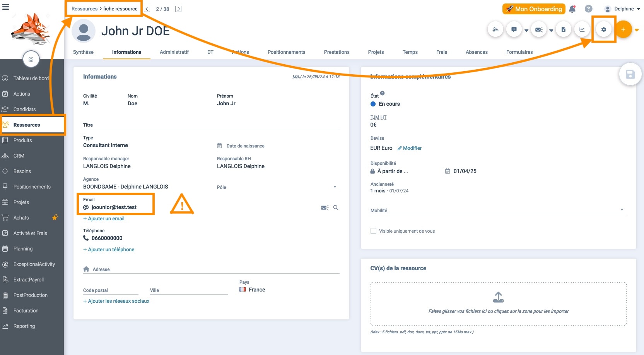The width and height of the screenshot is (644, 355).
Task: Click the add comment speech bubble icon
Action: pos(514,29)
